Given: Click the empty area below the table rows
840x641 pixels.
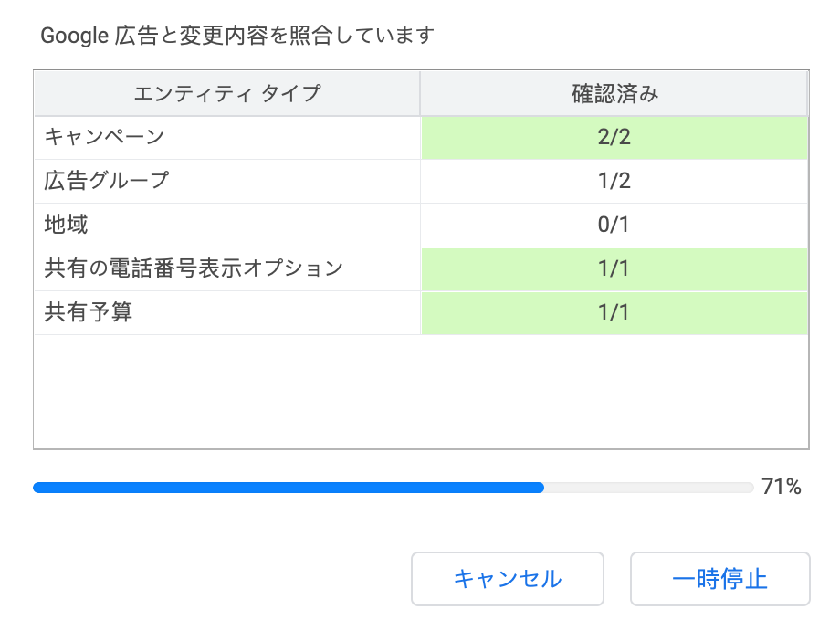Looking at the screenshot, I should [420, 393].
